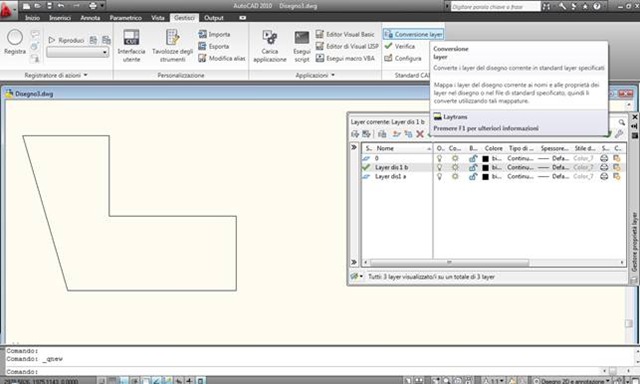This screenshot has height=384, width=640.
Task: Toggle the padlock for Layer dis1 a
Action: click(473, 177)
